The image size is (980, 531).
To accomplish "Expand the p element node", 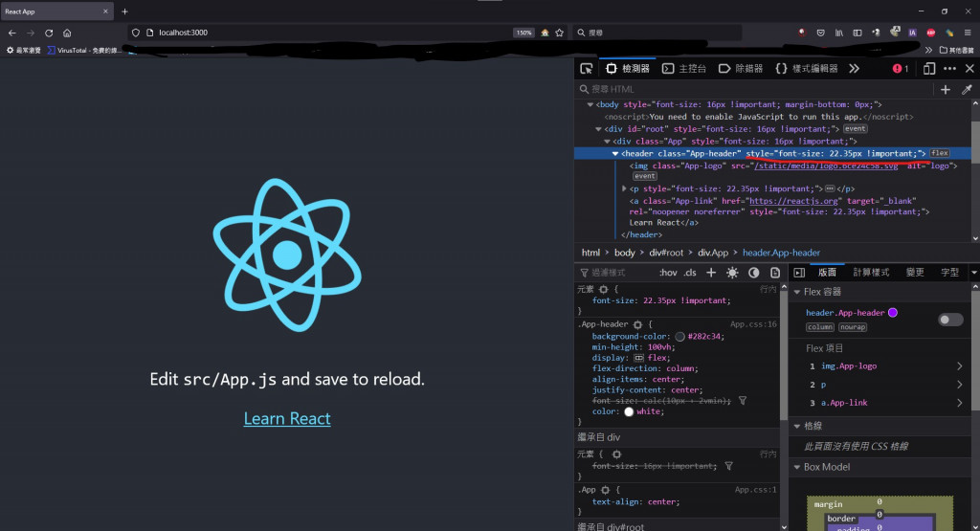I will point(624,188).
